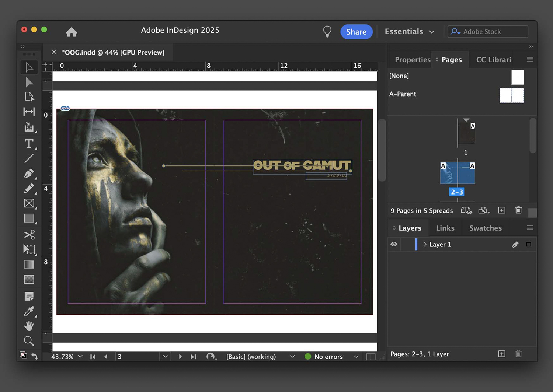Toggle split layout view in status bar
The width and height of the screenshot is (553, 392).
[371, 357]
